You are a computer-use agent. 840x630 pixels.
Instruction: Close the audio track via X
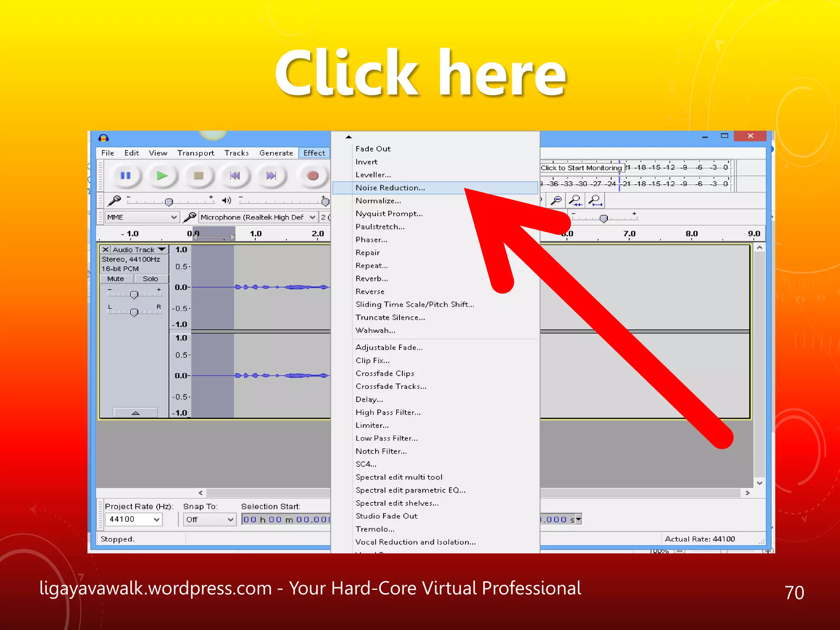click(105, 249)
